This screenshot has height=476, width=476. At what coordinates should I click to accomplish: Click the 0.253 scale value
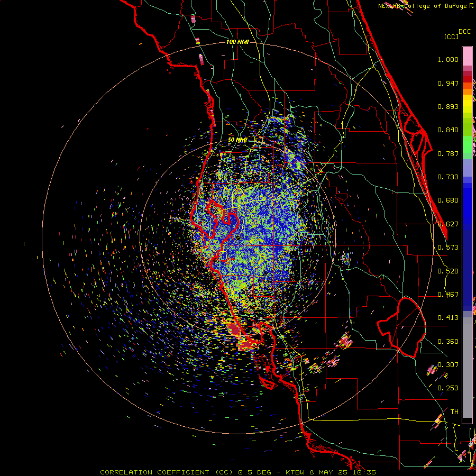click(448, 388)
